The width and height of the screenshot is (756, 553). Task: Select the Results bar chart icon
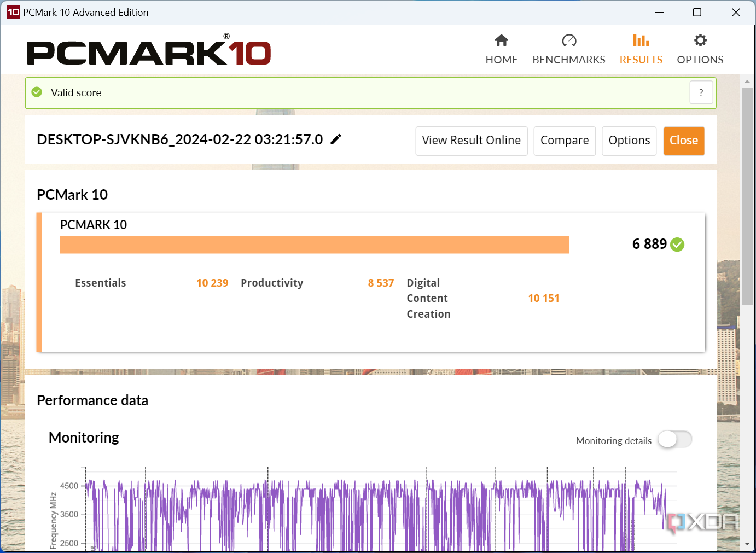click(x=641, y=40)
